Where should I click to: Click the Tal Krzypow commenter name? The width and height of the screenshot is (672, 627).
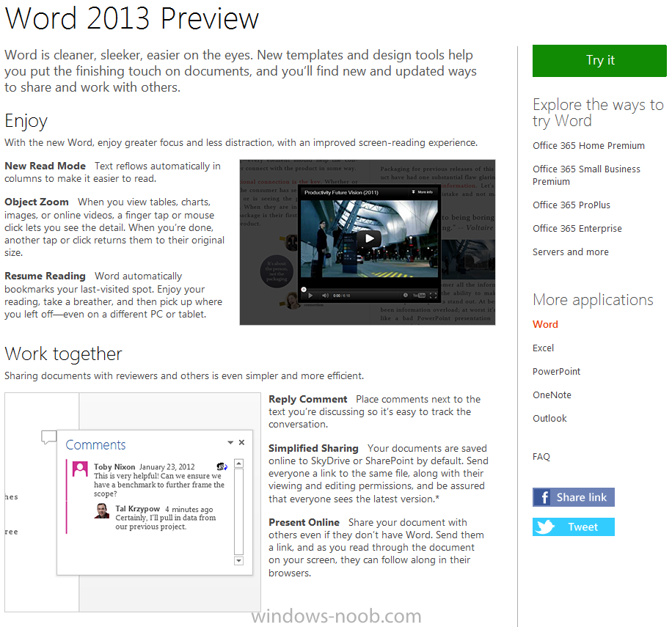(138, 509)
